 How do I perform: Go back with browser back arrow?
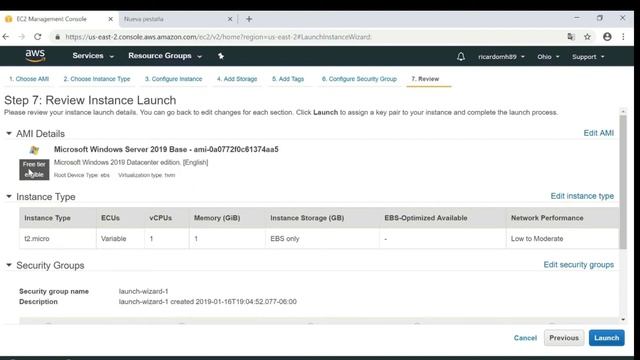click(6, 37)
